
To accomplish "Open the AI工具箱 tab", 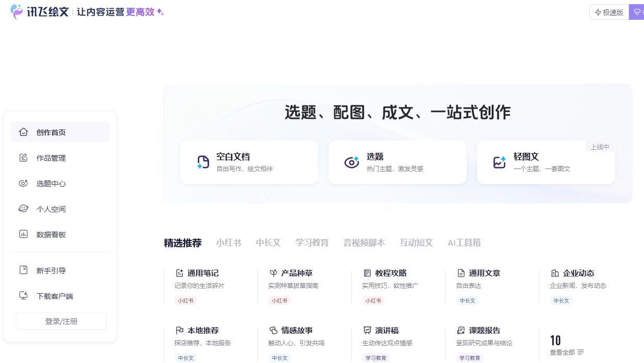I will (x=463, y=243).
